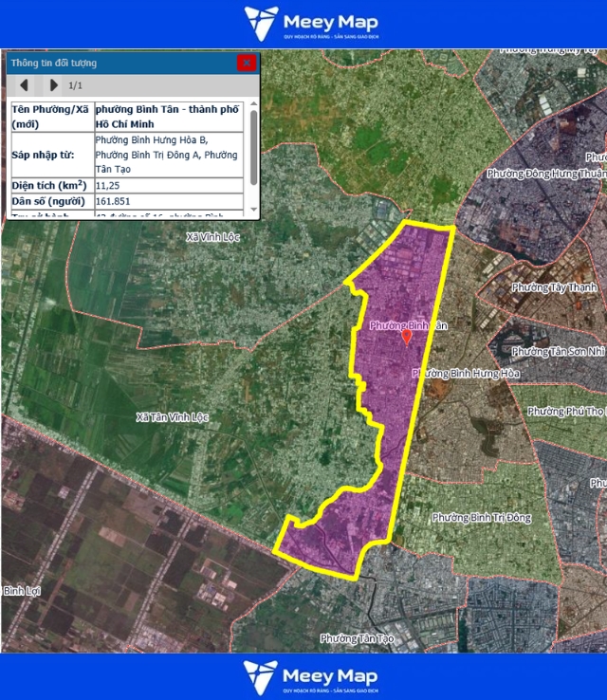The width and height of the screenshot is (607, 700).
Task: Click the previous record arrow in info panel
Action: (24, 85)
